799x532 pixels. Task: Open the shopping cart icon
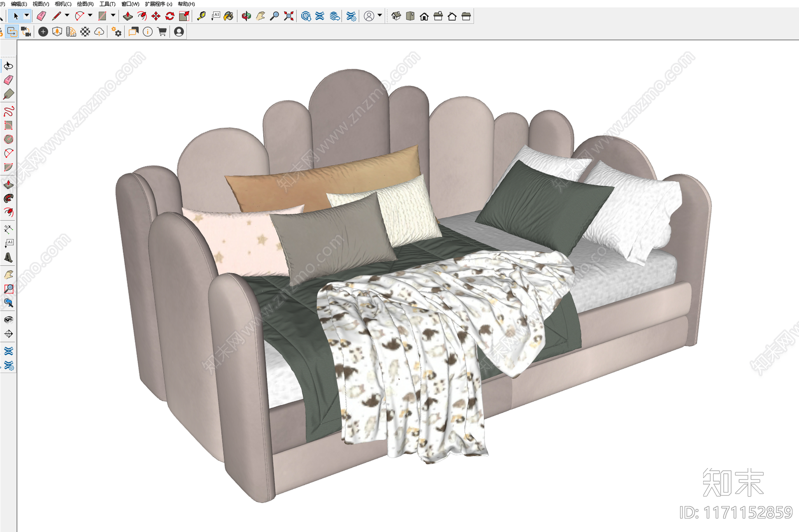point(162,32)
